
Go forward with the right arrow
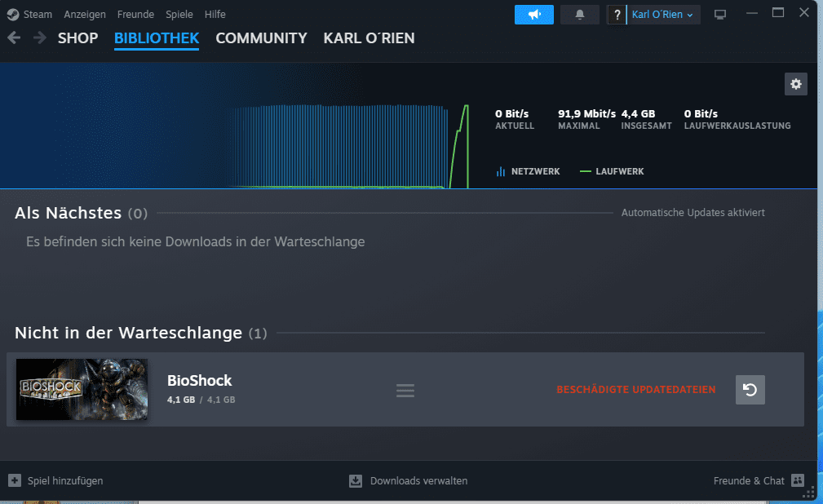coord(39,38)
